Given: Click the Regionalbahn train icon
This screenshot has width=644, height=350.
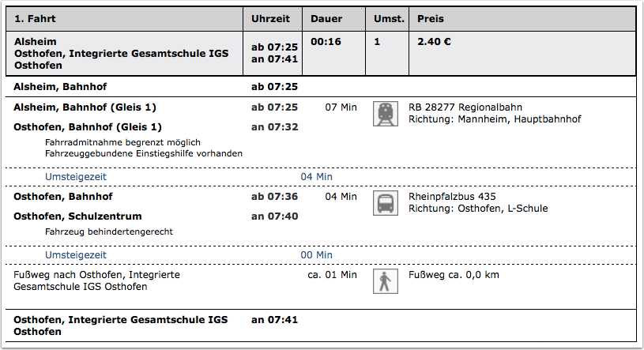Looking at the screenshot, I should point(386,114).
